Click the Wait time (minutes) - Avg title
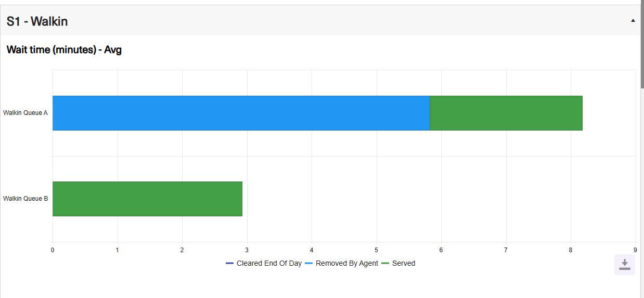Screen dimensions: 644x298 click(x=64, y=50)
